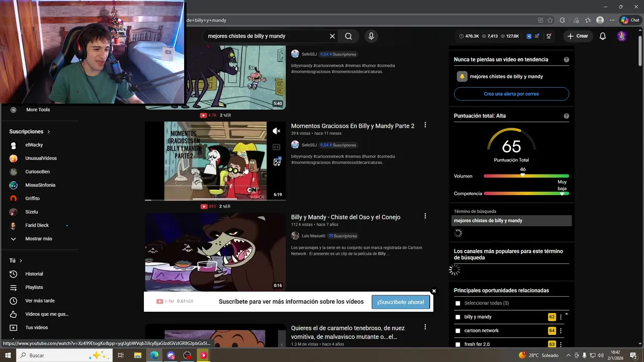This screenshot has width=644, height=362.
Task: Open SefeSSJ channel under Parte 2 video
Action: coord(309,145)
